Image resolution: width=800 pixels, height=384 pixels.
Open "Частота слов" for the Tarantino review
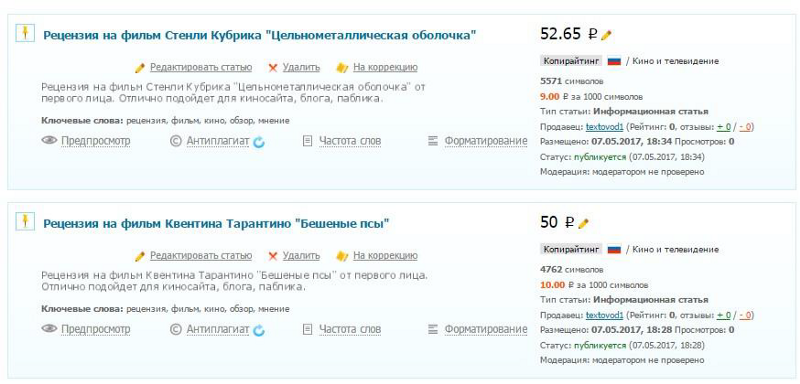click(x=350, y=329)
